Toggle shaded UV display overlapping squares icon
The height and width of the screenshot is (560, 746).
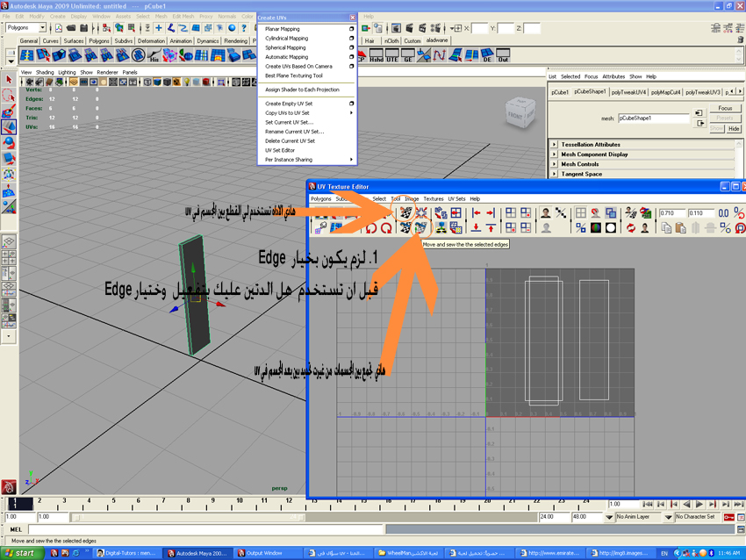tap(611, 212)
